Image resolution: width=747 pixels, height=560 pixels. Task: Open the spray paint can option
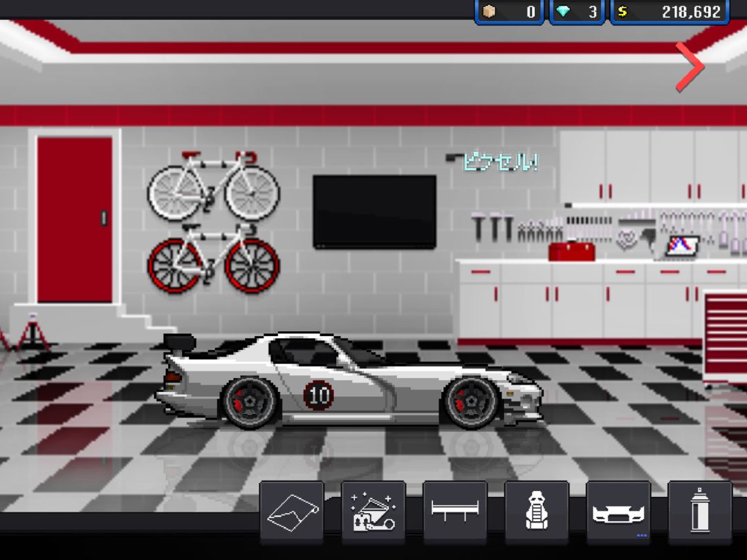pos(700,512)
